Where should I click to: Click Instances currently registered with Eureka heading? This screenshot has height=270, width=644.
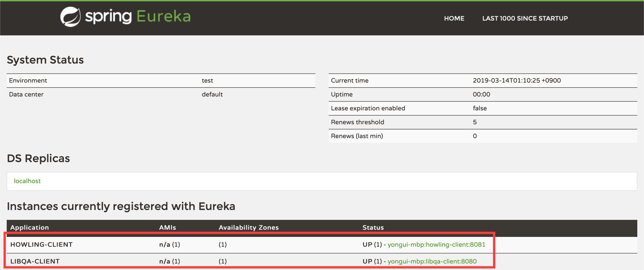click(121, 206)
